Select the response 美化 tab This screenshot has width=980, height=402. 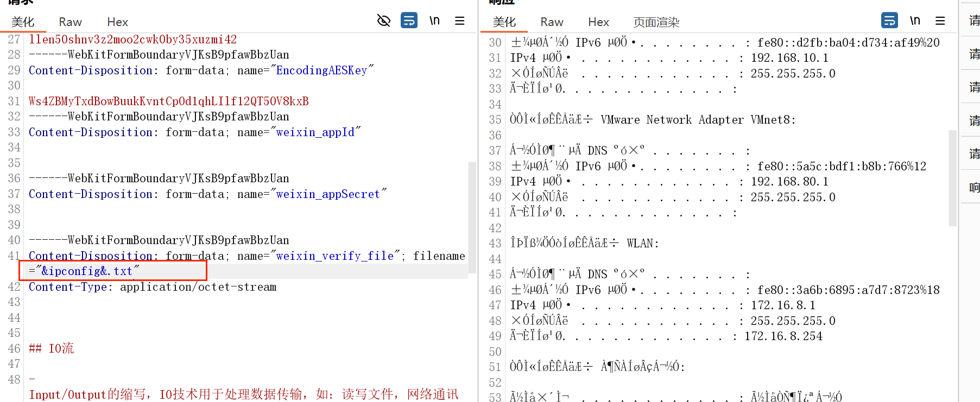pos(504,22)
